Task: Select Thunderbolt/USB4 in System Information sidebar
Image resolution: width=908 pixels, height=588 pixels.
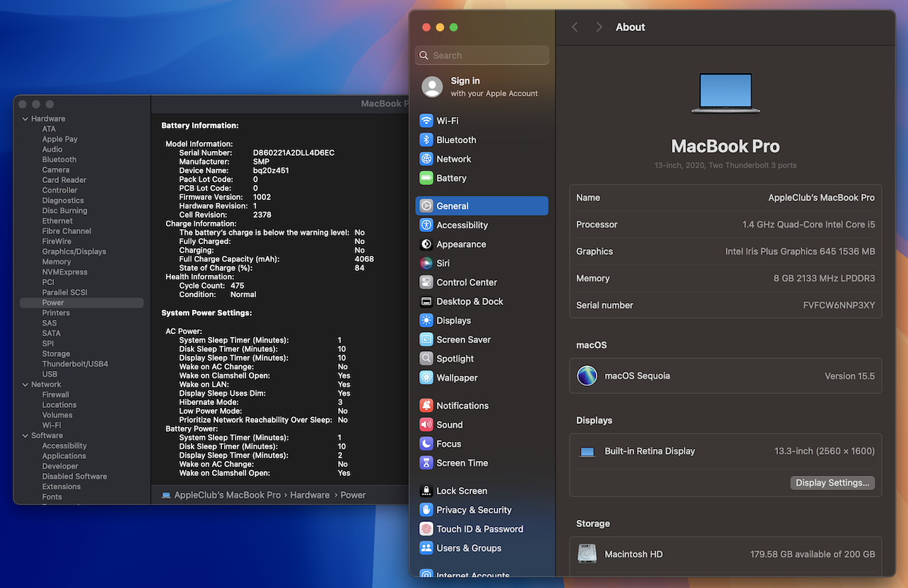Action: point(75,364)
